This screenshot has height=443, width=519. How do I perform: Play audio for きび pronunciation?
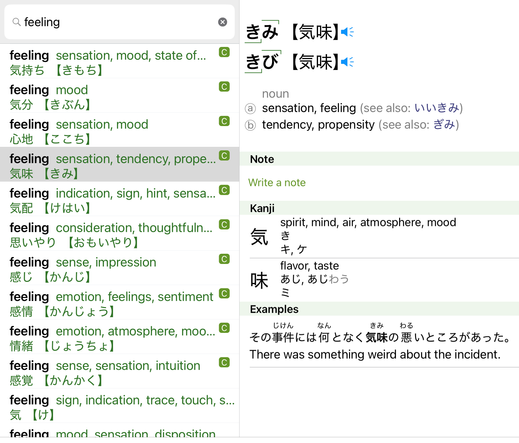coord(347,62)
